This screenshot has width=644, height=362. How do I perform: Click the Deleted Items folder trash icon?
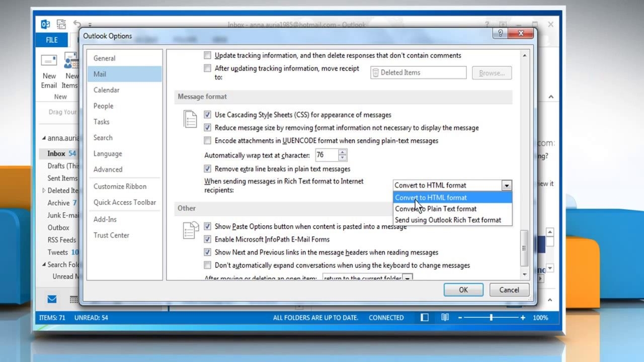[x=375, y=72]
